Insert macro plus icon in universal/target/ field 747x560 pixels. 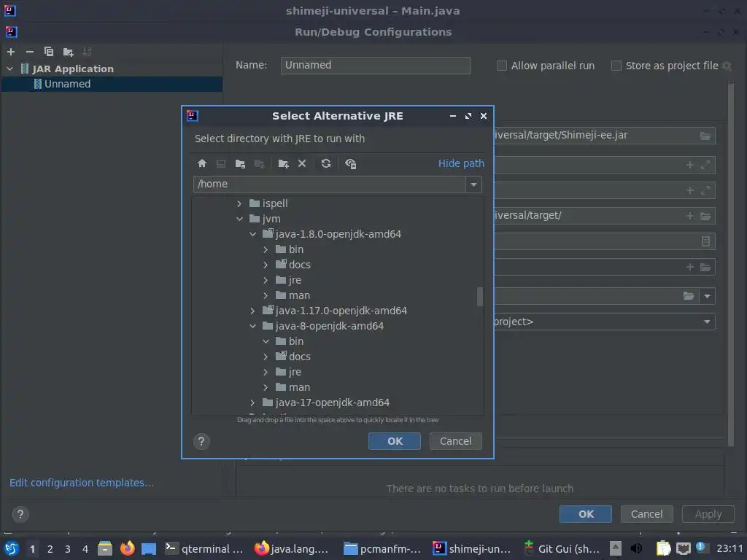tap(689, 216)
